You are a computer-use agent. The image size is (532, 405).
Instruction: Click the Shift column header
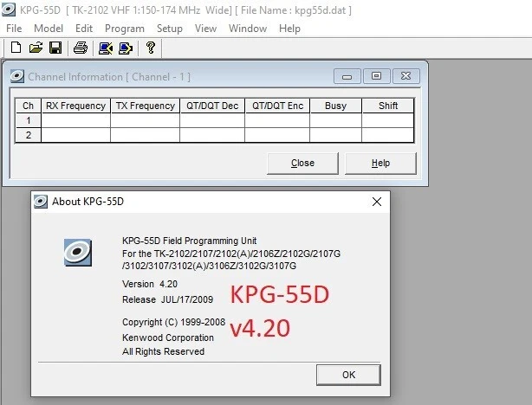click(x=388, y=106)
